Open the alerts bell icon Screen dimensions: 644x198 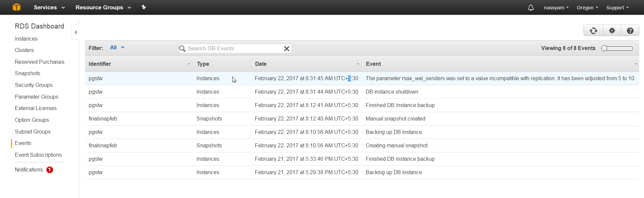[531, 7]
